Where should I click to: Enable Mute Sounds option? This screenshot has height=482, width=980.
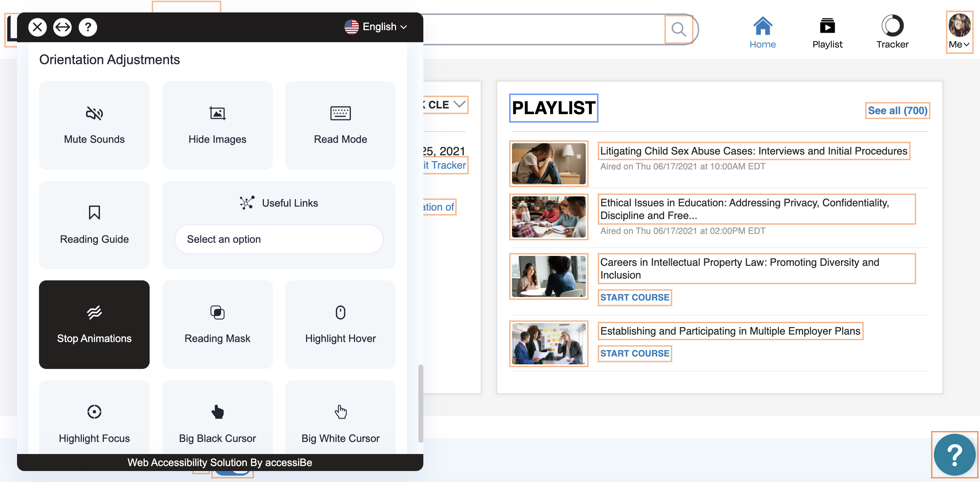pyautogui.click(x=94, y=125)
